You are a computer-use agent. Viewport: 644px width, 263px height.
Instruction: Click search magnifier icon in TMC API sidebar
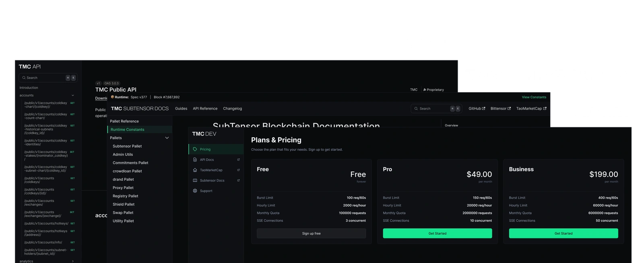(24, 78)
